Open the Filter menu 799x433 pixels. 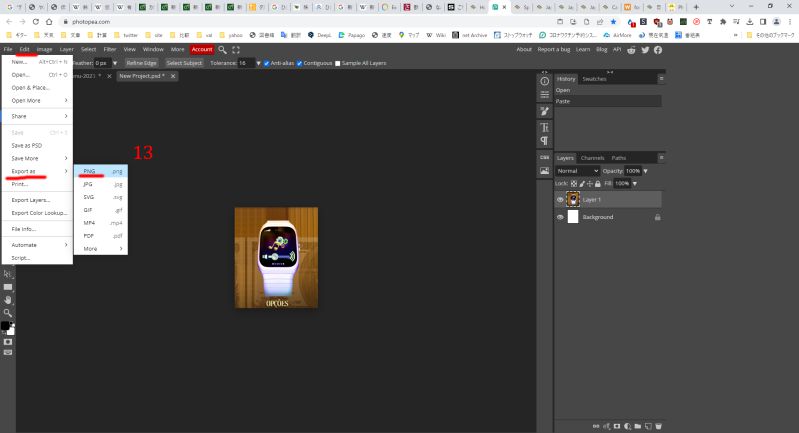coord(110,49)
